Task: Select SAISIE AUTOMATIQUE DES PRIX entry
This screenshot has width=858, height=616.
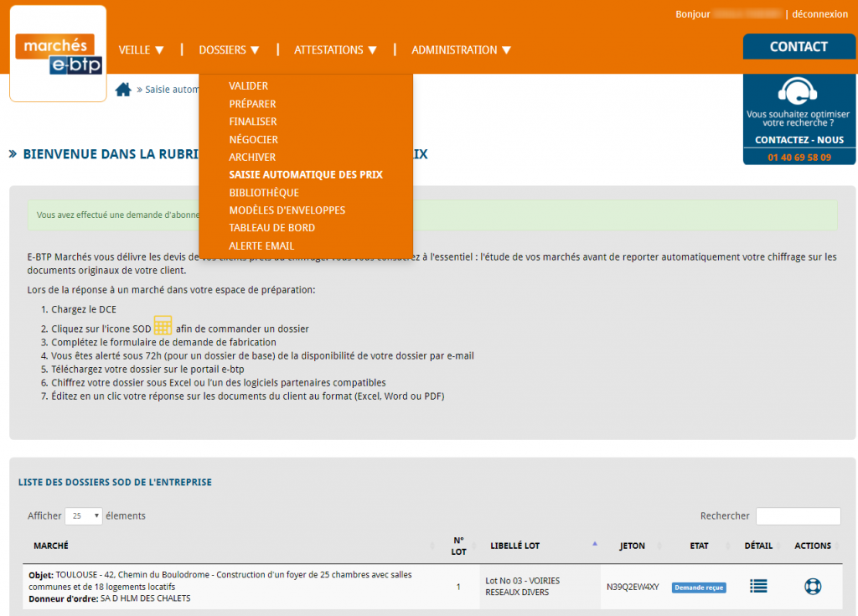Action: pyautogui.click(x=306, y=174)
